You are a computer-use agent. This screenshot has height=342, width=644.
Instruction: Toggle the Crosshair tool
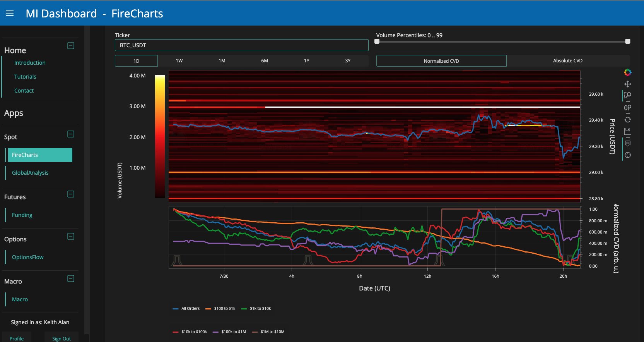click(627, 155)
